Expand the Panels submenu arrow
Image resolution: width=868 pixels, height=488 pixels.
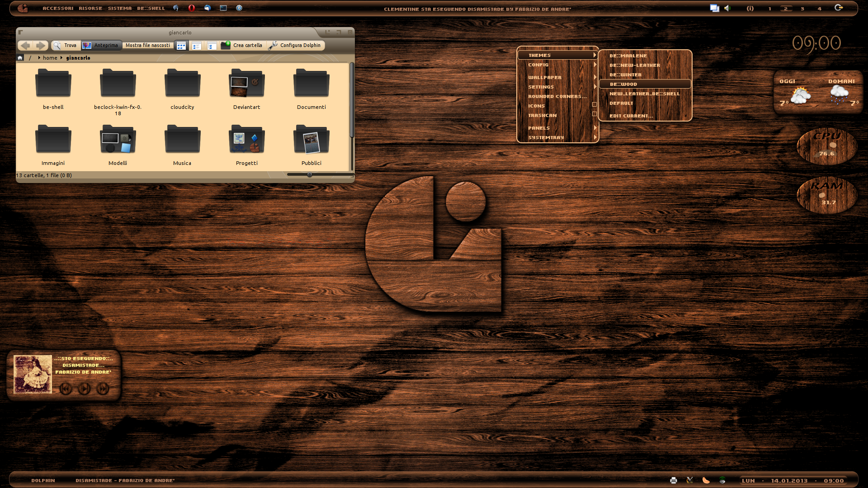tap(595, 128)
